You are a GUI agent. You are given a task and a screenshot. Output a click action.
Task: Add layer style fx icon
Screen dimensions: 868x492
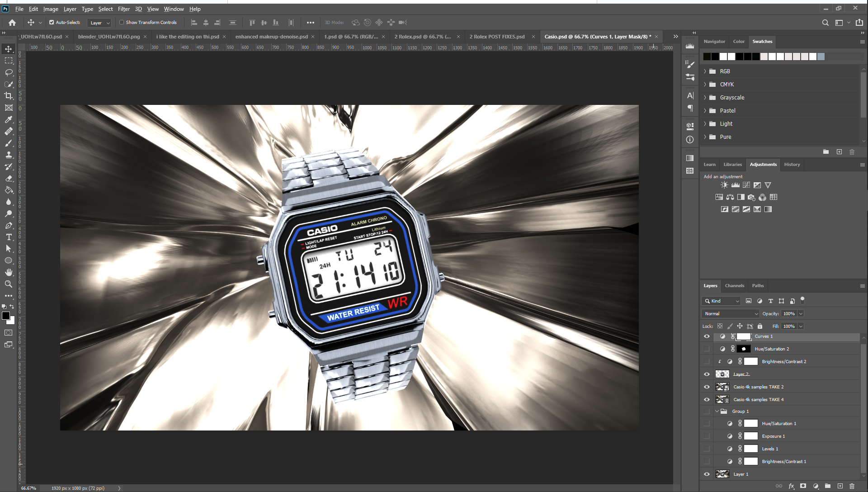[791, 486]
